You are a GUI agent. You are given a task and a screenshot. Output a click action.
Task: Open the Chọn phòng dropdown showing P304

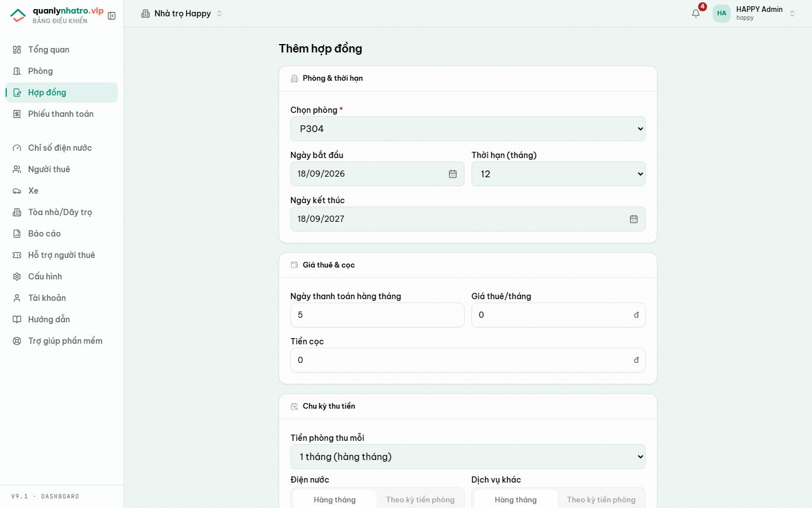(x=468, y=129)
